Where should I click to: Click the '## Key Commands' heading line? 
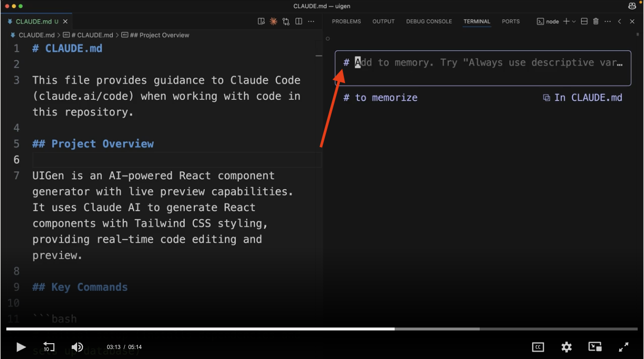[80, 287]
